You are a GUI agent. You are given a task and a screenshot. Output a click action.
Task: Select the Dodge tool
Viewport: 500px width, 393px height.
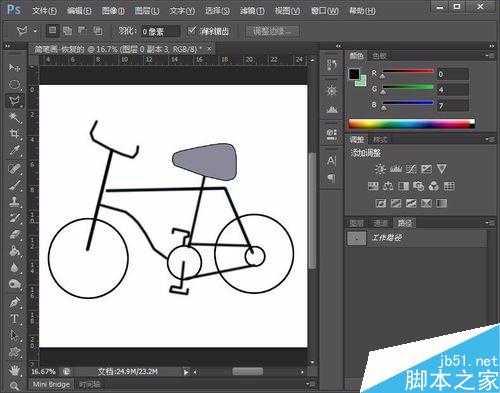pos(14,284)
